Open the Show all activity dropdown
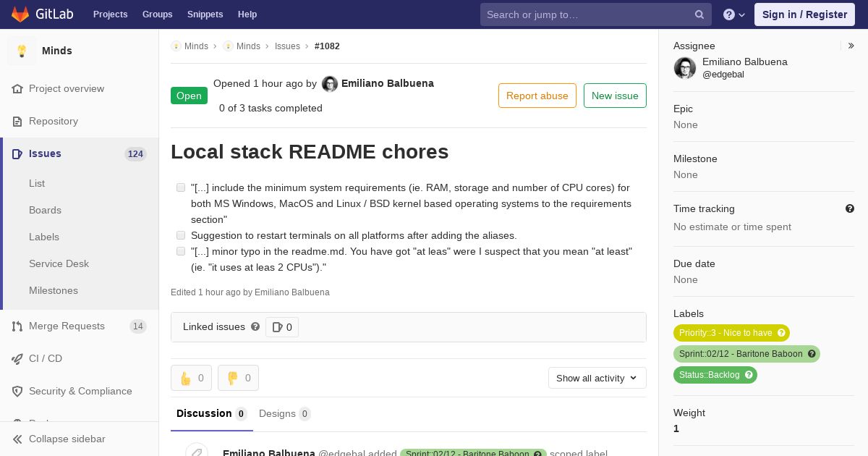Viewport: 868px width, 456px height. coord(597,378)
